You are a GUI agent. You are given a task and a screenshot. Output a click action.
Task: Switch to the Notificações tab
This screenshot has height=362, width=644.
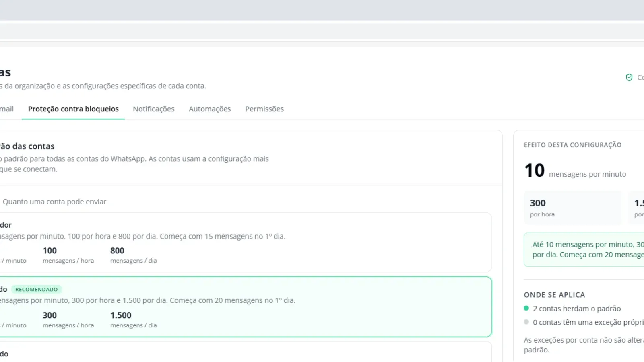[154, 109]
